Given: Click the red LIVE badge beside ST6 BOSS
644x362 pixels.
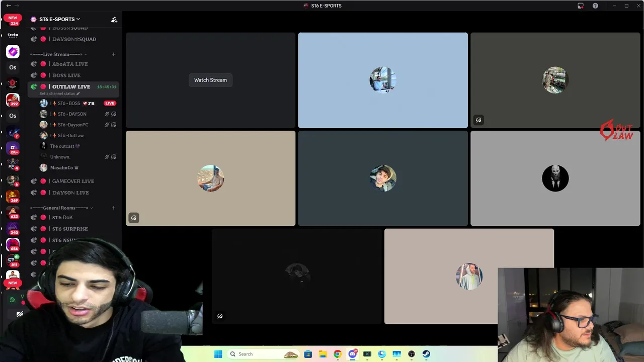Looking at the screenshot, I should [x=110, y=103].
